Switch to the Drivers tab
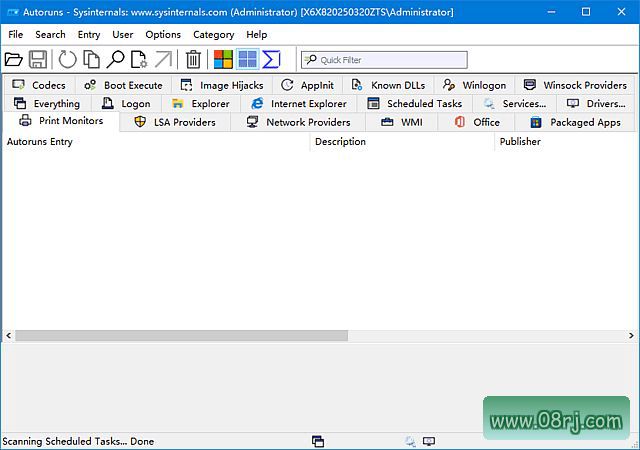This screenshot has height=450, width=640. [596, 104]
